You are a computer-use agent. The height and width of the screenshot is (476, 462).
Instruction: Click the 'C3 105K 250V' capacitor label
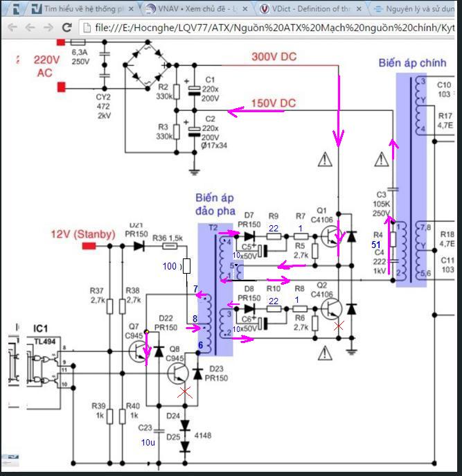[x=381, y=204]
